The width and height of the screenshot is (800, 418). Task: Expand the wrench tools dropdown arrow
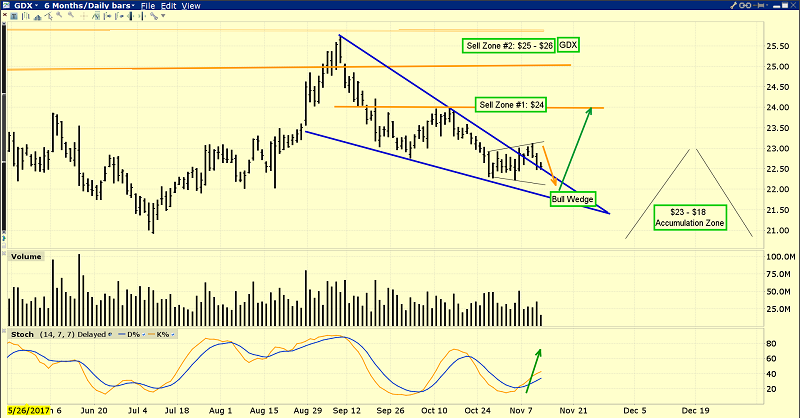[x=163, y=16]
